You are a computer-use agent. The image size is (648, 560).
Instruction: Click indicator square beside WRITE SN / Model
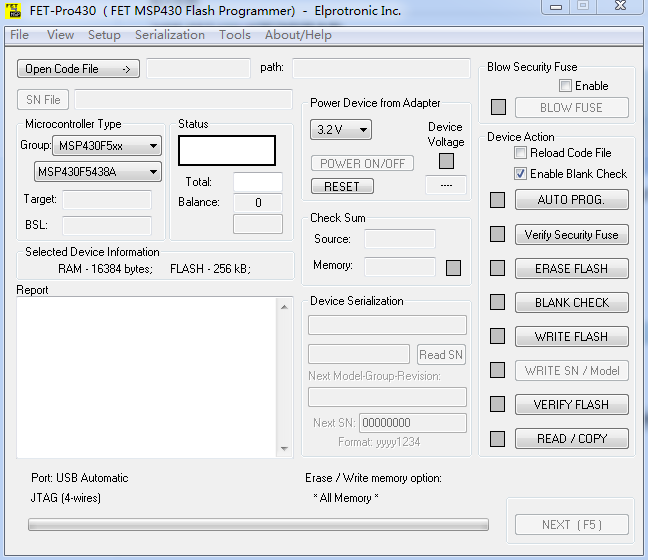[x=497, y=370]
